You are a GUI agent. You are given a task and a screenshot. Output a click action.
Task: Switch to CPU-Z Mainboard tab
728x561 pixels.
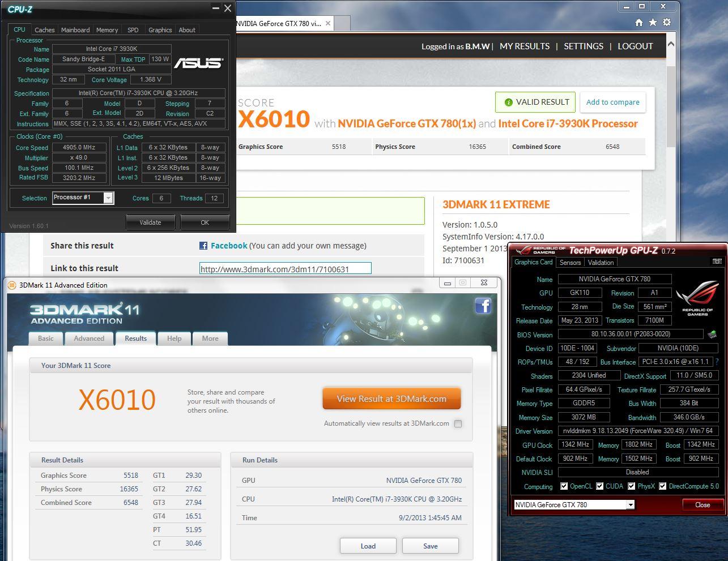click(x=75, y=30)
